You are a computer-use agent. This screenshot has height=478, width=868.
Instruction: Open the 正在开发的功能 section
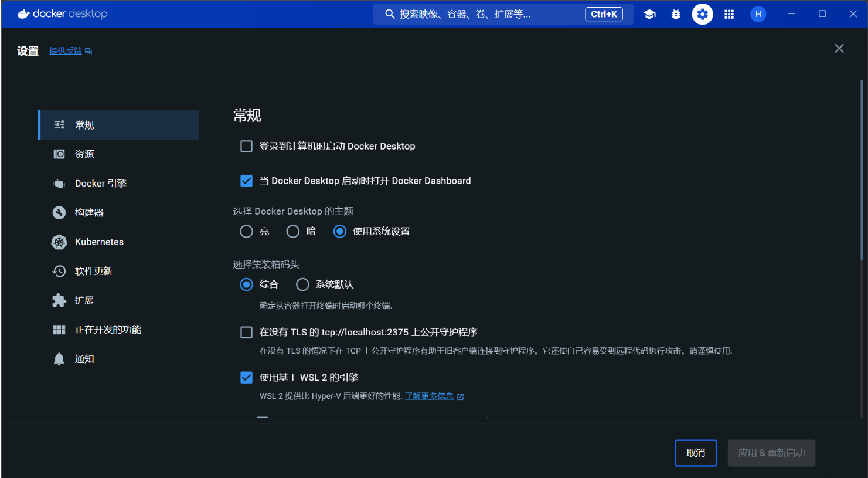pyautogui.click(x=118, y=330)
